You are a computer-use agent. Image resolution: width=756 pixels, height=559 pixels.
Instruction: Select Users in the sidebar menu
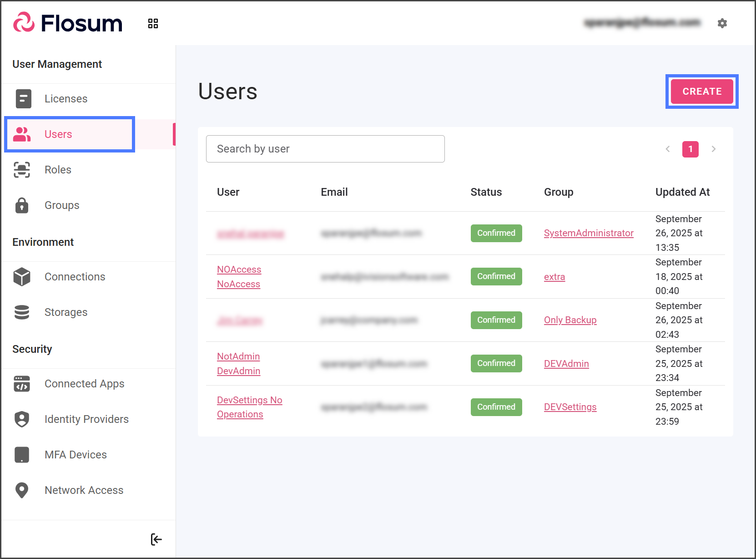point(58,134)
